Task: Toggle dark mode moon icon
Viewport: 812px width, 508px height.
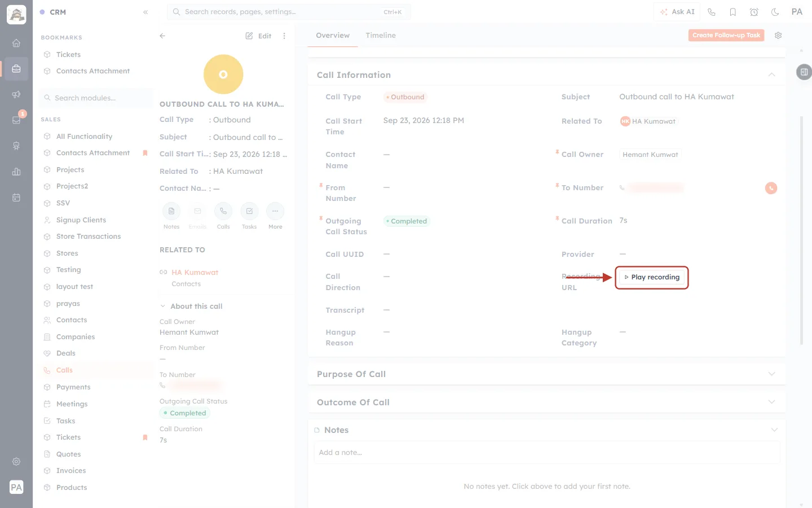Action: click(x=775, y=12)
